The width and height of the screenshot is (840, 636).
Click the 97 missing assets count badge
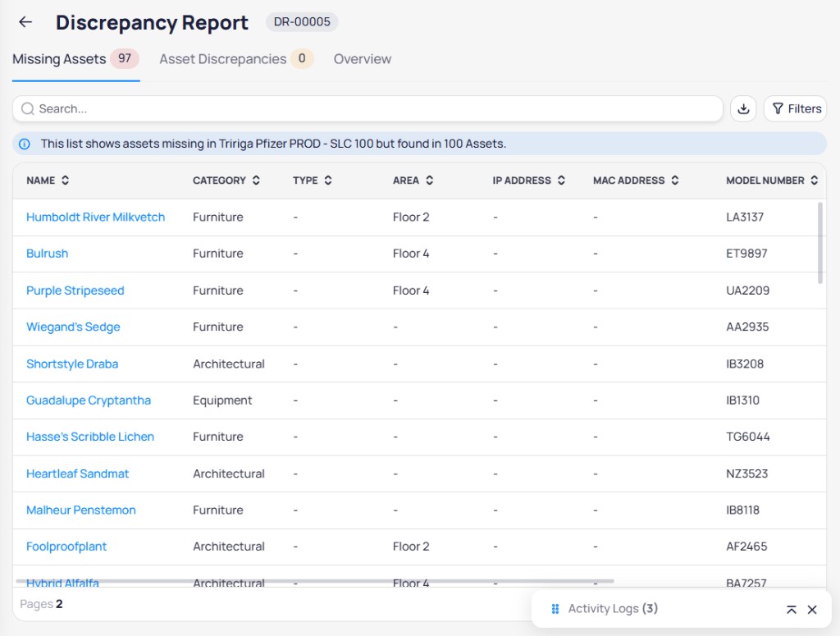[x=125, y=58]
